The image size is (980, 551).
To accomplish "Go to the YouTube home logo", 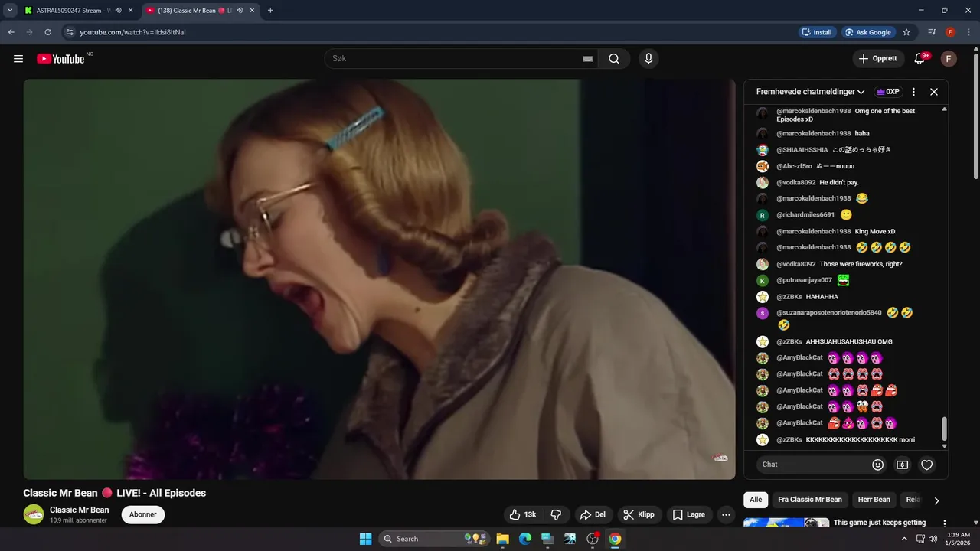I will (x=60, y=59).
